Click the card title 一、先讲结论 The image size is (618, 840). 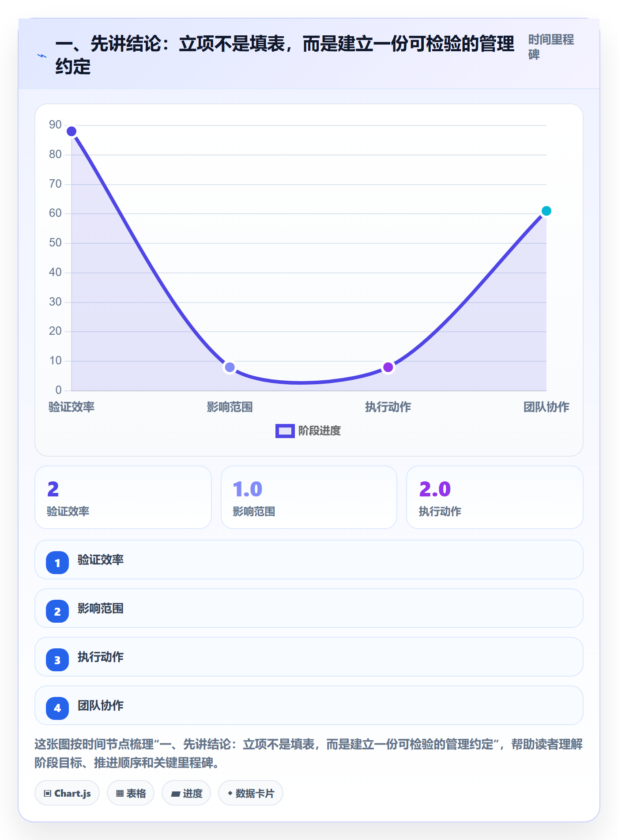285,55
